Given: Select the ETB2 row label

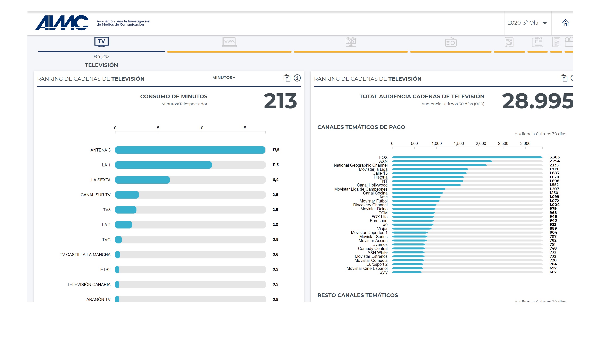Looking at the screenshot, I should tap(105, 270).
